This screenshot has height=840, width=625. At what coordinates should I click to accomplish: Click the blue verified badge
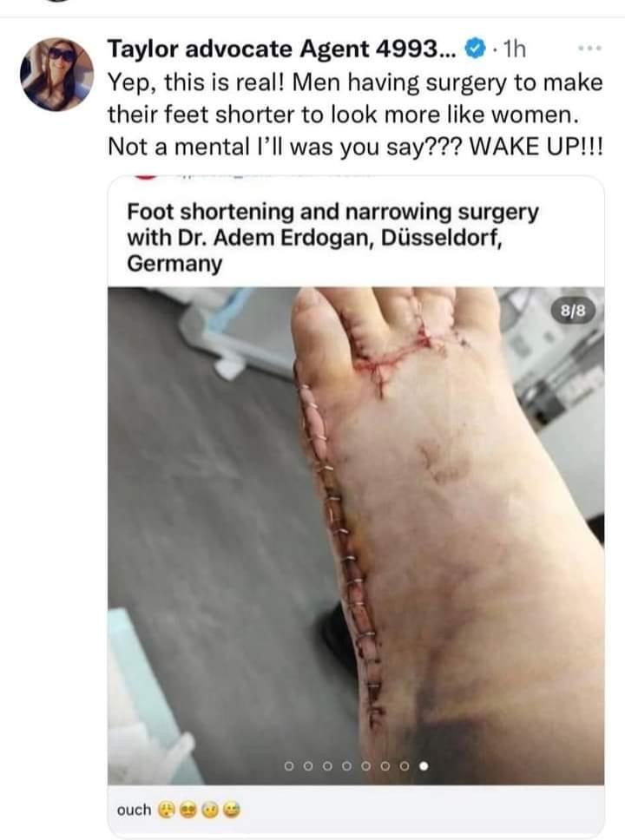(474, 49)
